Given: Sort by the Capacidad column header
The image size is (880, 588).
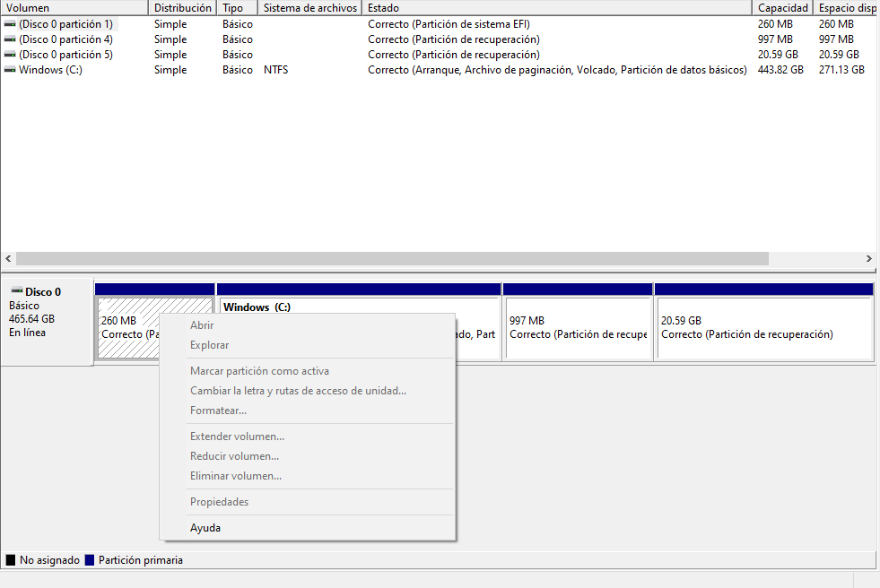Looking at the screenshot, I should tap(782, 8).
